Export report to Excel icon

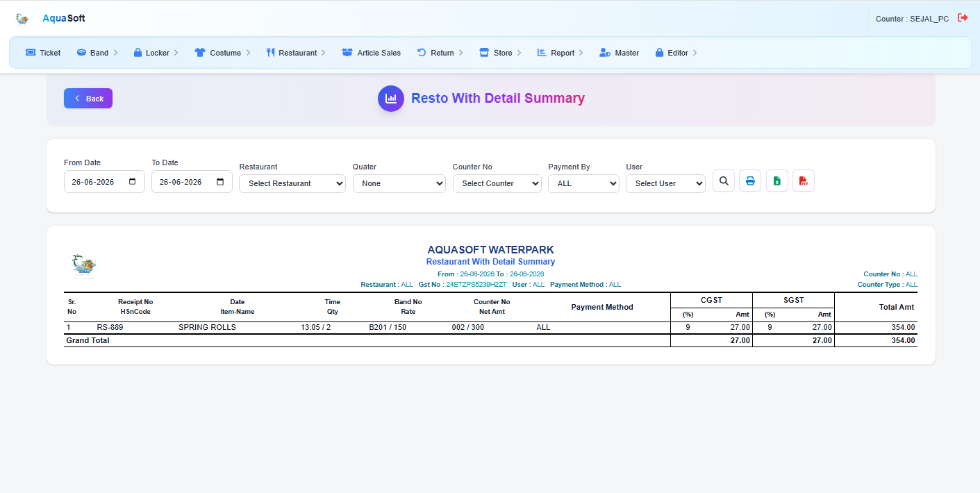click(x=777, y=181)
